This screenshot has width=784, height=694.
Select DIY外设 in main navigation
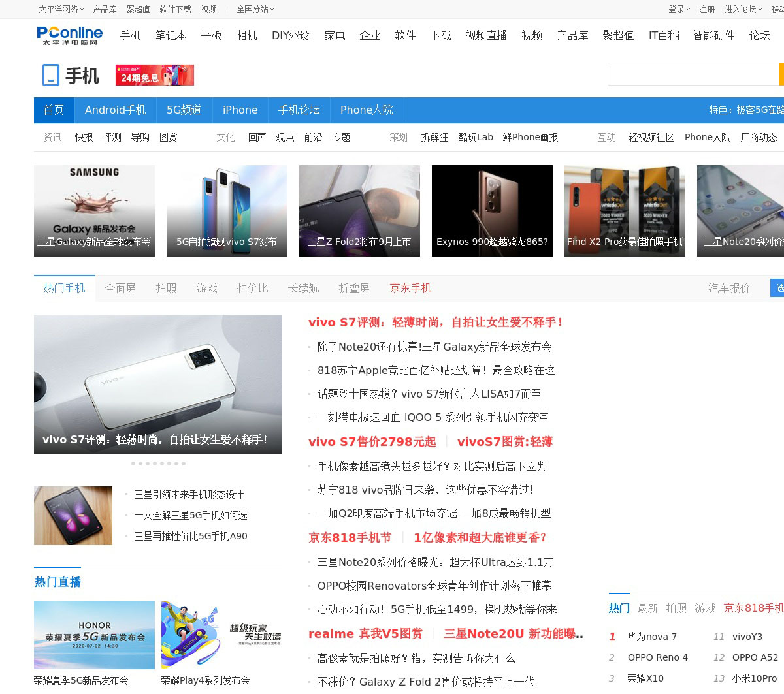pyautogui.click(x=291, y=35)
